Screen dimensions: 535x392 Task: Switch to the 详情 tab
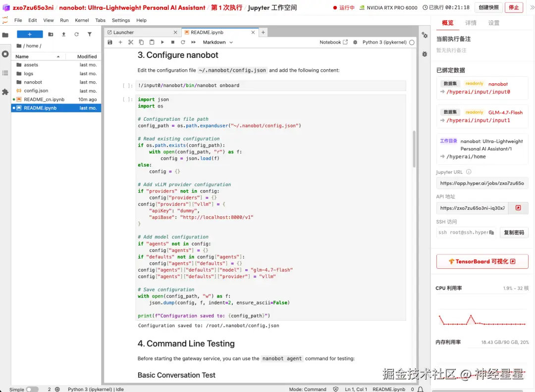(x=471, y=23)
